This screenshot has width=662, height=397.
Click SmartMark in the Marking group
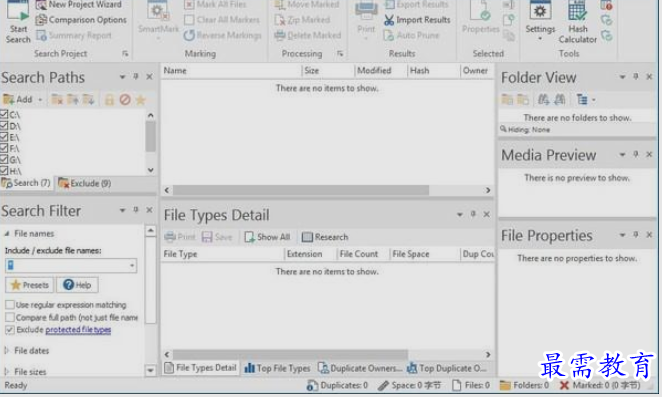click(158, 20)
